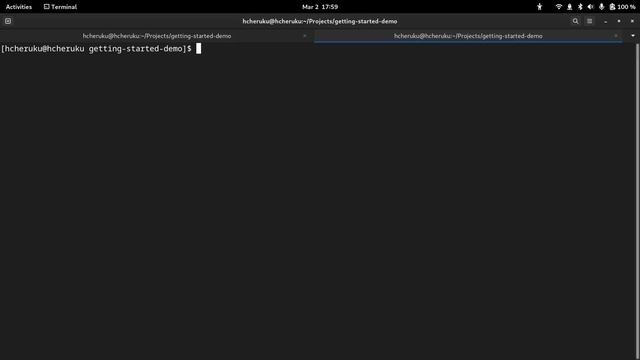640x360 pixels.
Task: Open the terminal search magnifier icon
Action: pyautogui.click(x=575, y=21)
